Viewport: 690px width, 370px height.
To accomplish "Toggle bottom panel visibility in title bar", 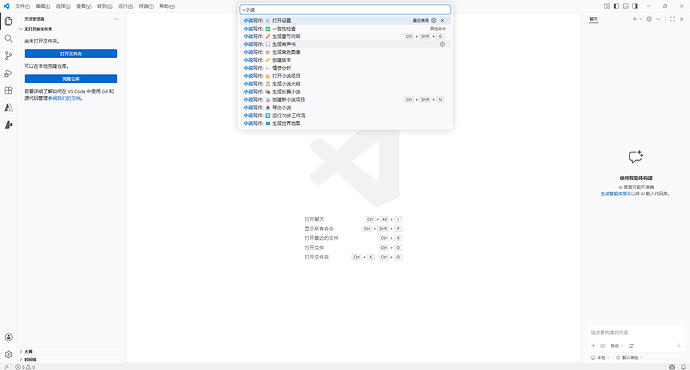I will pyautogui.click(x=625, y=6).
